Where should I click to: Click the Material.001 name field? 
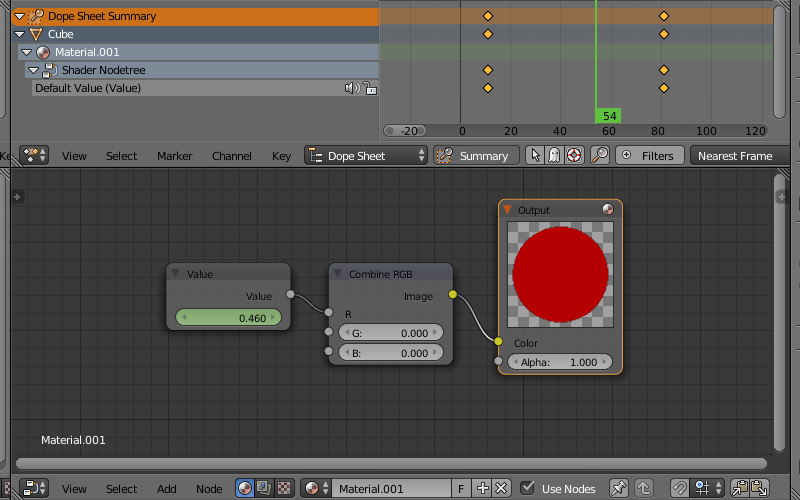[391, 488]
